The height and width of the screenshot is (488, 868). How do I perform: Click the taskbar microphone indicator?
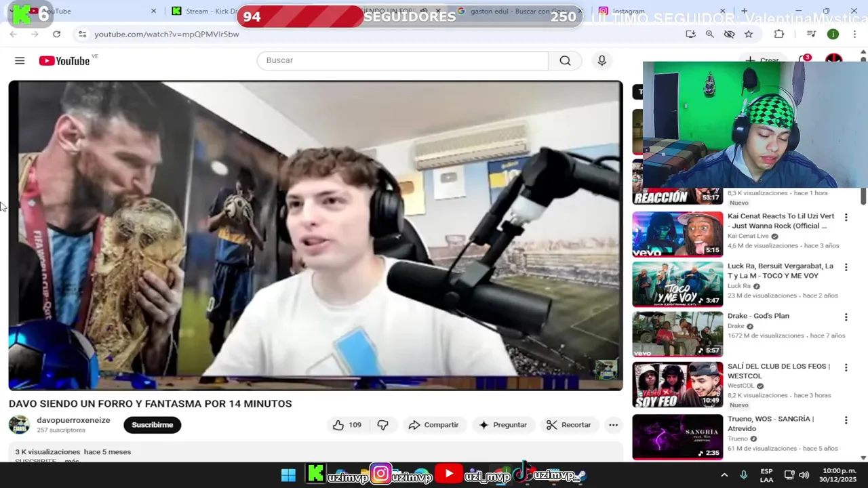[x=743, y=475]
